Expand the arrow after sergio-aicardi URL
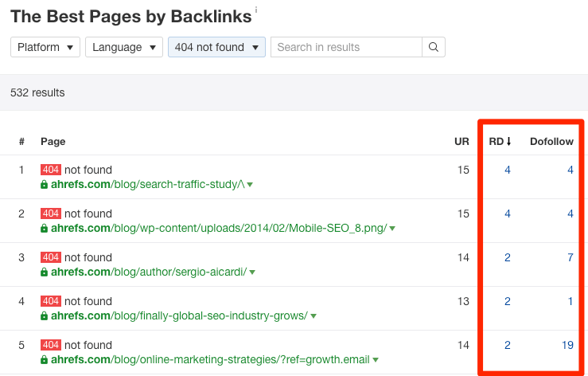This screenshot has width=588, height=376. coord(252,272)
